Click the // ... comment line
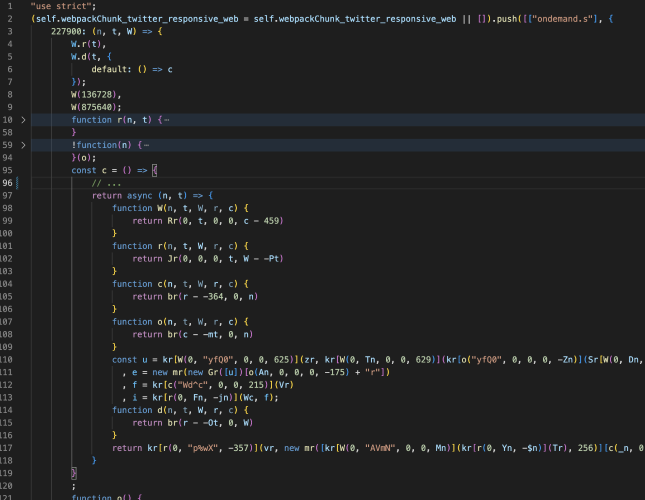 pyautogui.click(x=106, y=182)
